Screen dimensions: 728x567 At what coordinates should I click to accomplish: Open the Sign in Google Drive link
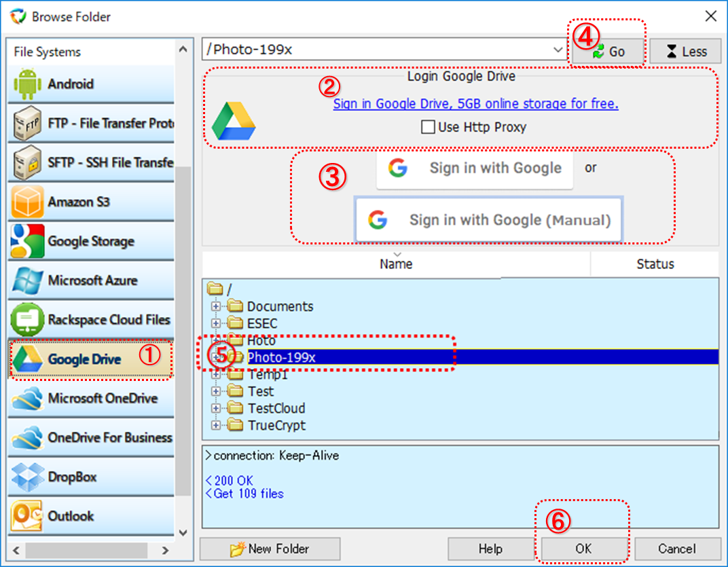pyautogui.click(x=475, y=104)
